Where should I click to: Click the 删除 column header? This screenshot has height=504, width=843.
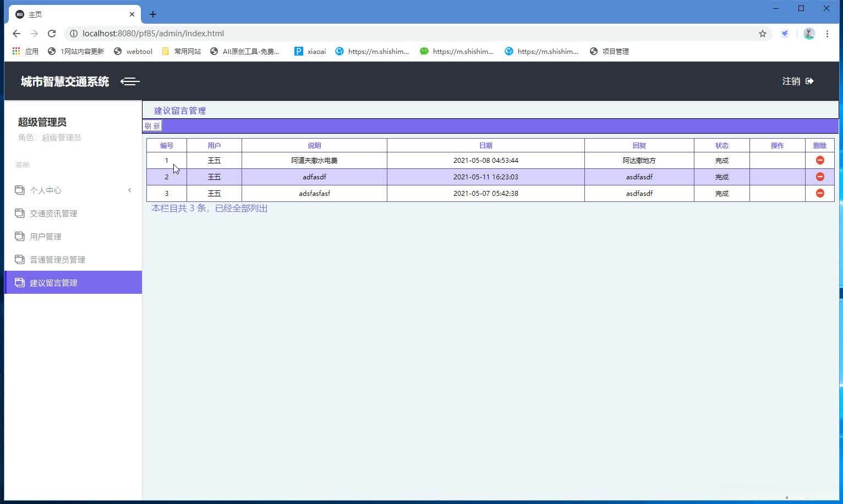[x=820, y=145]
